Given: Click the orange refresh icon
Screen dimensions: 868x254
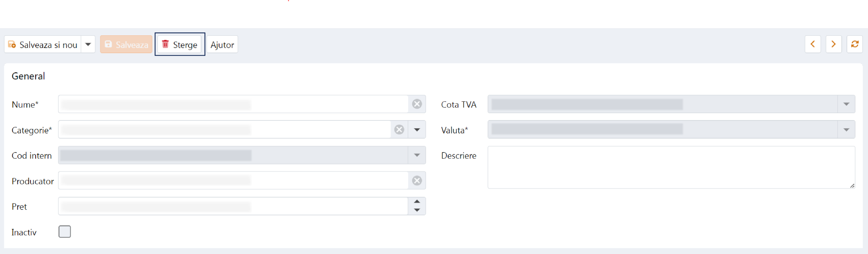Looking at the screenshot, I should (x=855, y=44).
